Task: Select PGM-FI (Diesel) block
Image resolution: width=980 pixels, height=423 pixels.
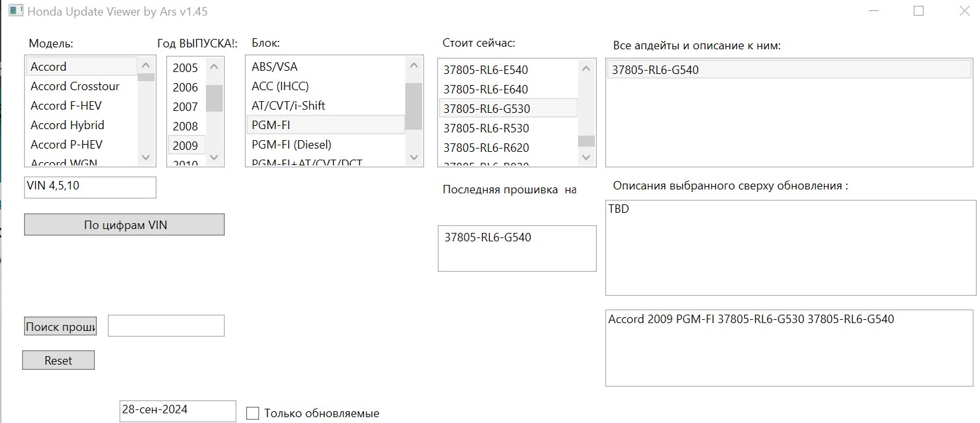Action: tap(292, 145)
